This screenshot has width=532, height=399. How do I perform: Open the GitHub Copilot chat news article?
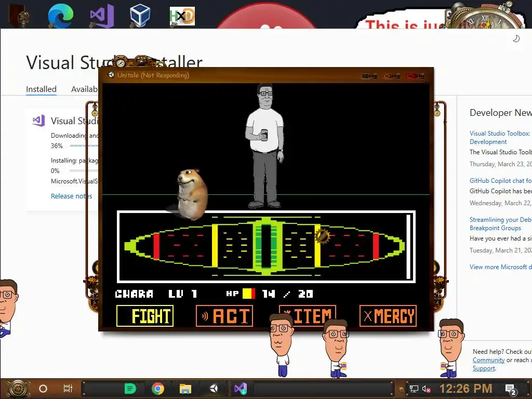[x=500, y=181]
